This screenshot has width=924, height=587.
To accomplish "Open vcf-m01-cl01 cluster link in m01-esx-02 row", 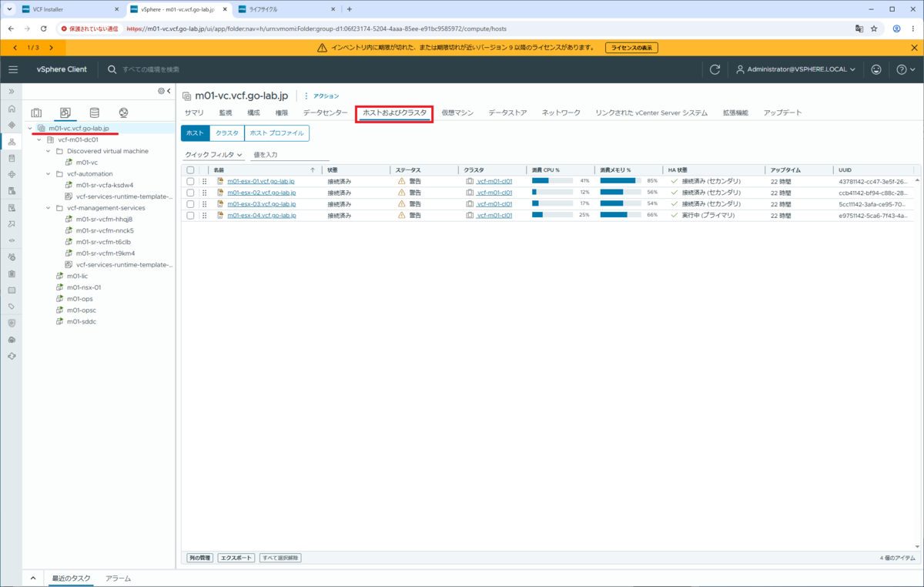I will click(494, 193).
